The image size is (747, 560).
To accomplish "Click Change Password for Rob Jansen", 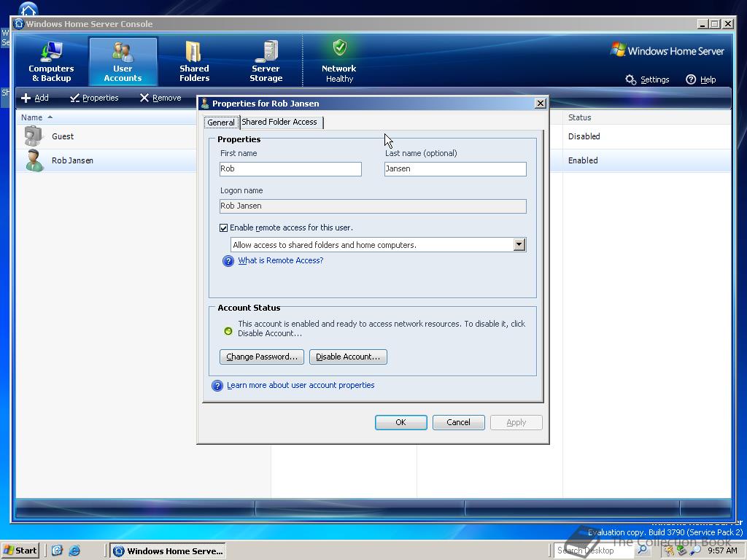I will pyautogui.click(x=261, y=357).
